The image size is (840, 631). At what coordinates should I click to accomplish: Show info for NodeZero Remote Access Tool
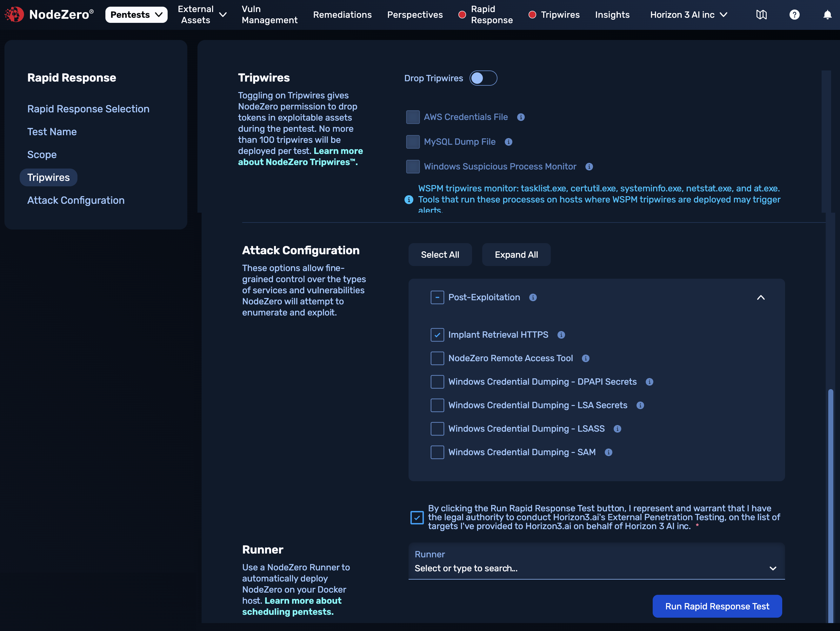(x=586, y=358)
